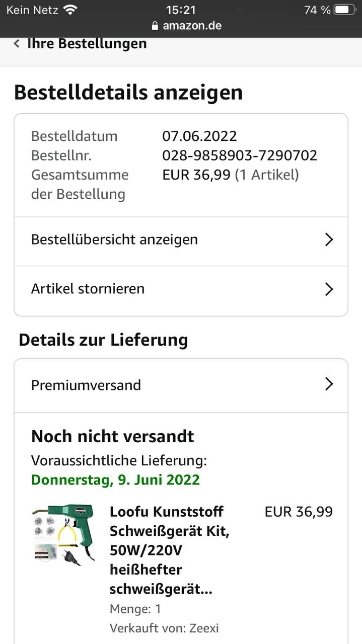Tap the back arrow beside Ihre Bestellungen
362x644 pixels.
pos(17,44)
